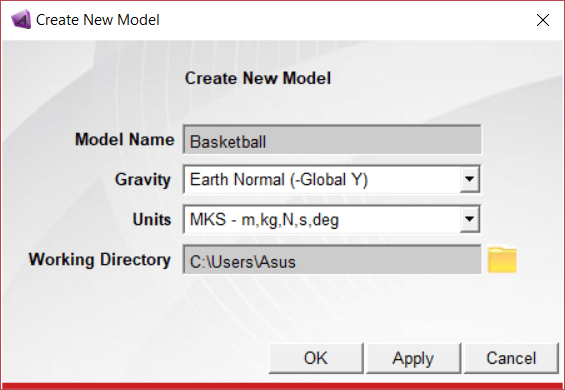Dismiss dialog with Cancel button

point(511,358)
